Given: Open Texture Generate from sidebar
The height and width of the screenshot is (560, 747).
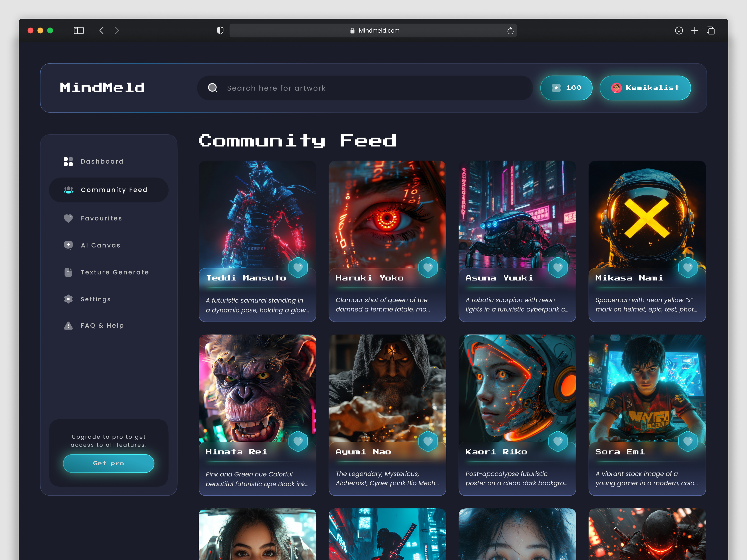Looking at the screenshot, I should 109,272.
